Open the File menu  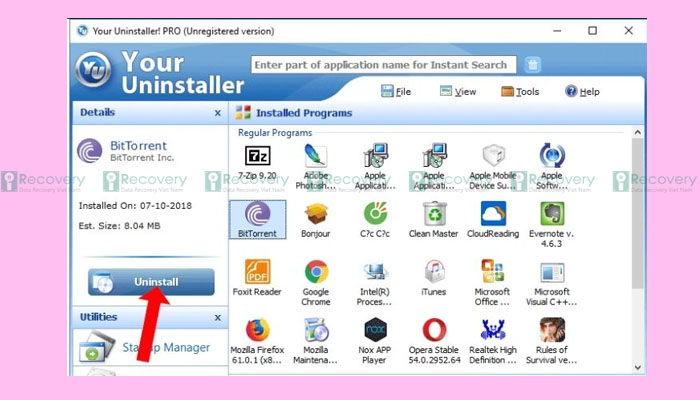[x=396, y=92]
